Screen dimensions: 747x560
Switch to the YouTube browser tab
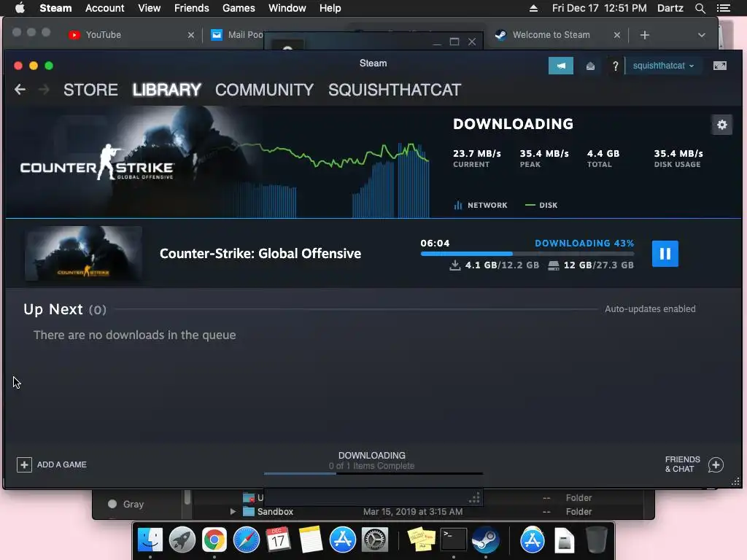104,35
